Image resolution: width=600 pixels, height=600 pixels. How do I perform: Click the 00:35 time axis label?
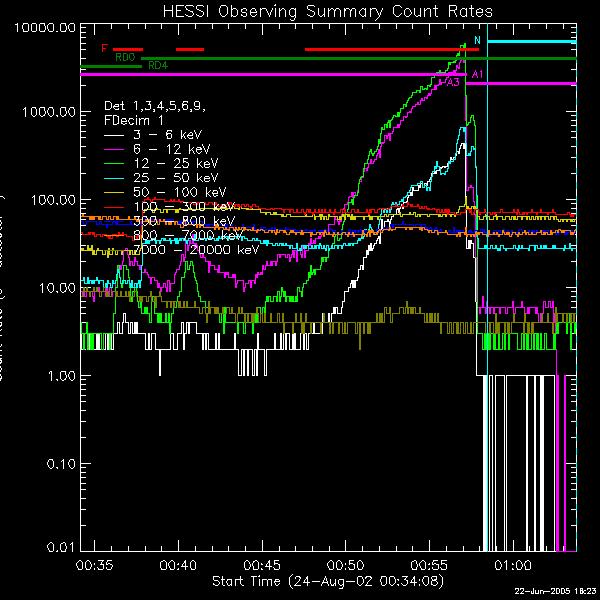coord(95,565)
